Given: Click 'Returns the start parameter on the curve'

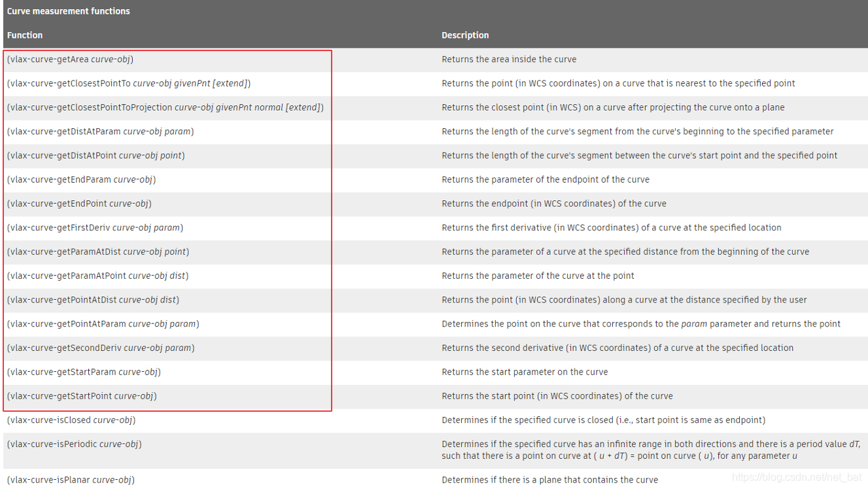Looking at the screenshot, I should [x=525, y=372].
